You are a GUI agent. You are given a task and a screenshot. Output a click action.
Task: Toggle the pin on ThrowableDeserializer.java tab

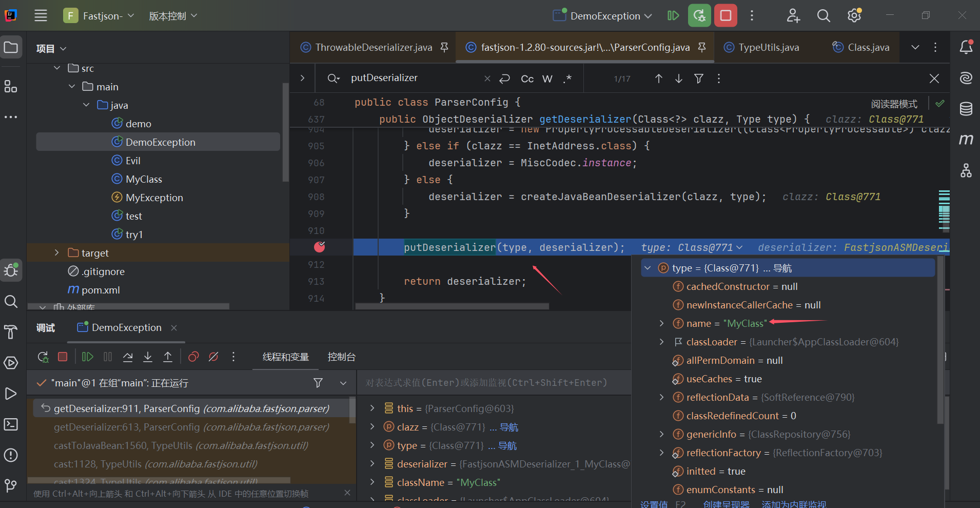[x=444, y=47]
